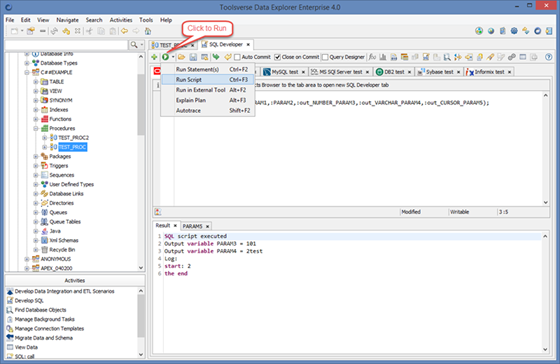Click the chain link icon in SQL toolbar
560x364 pixels.
tap(512, 57)
